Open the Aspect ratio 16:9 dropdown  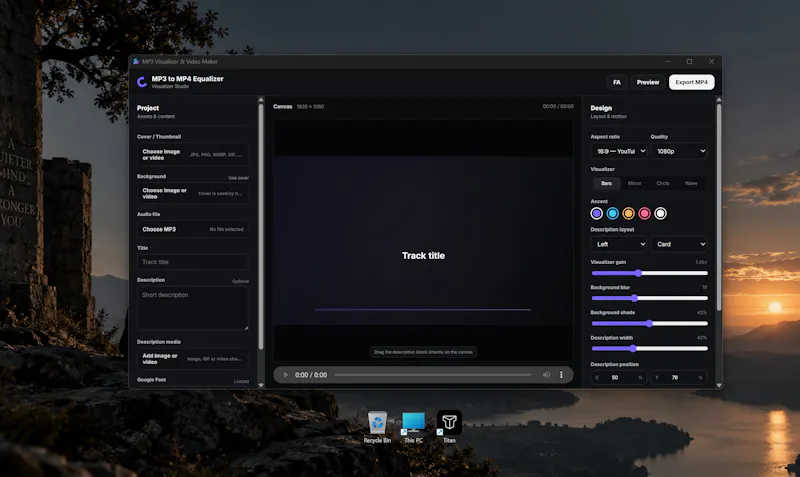coord(619,151)
